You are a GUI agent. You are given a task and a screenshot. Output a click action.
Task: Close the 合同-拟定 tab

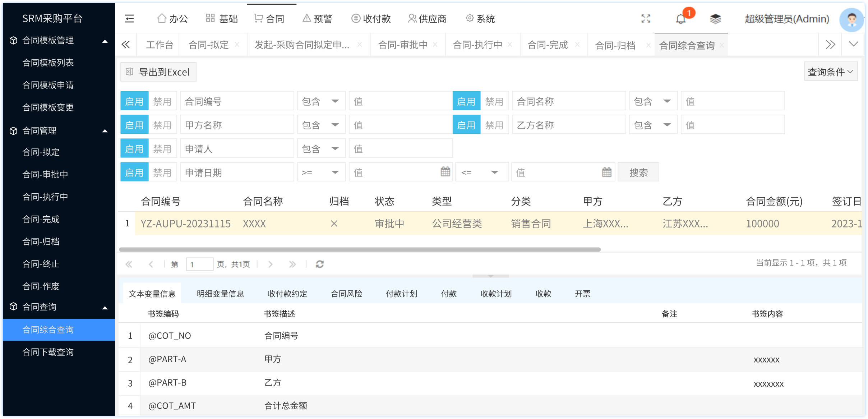coord(237,45)
